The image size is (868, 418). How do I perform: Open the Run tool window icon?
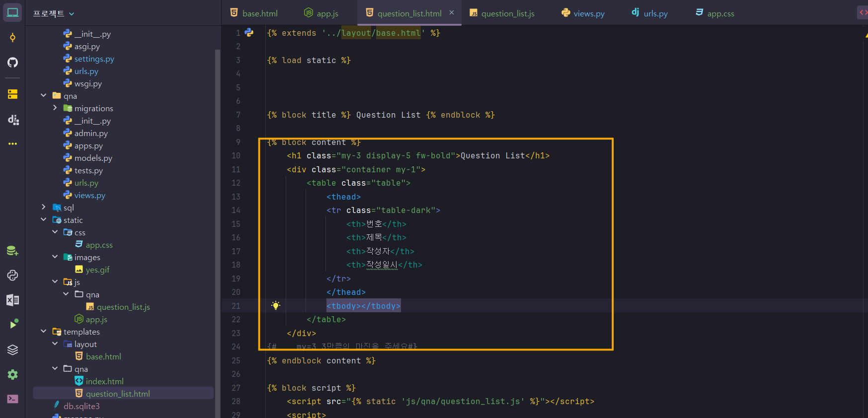tap(13, 324)
